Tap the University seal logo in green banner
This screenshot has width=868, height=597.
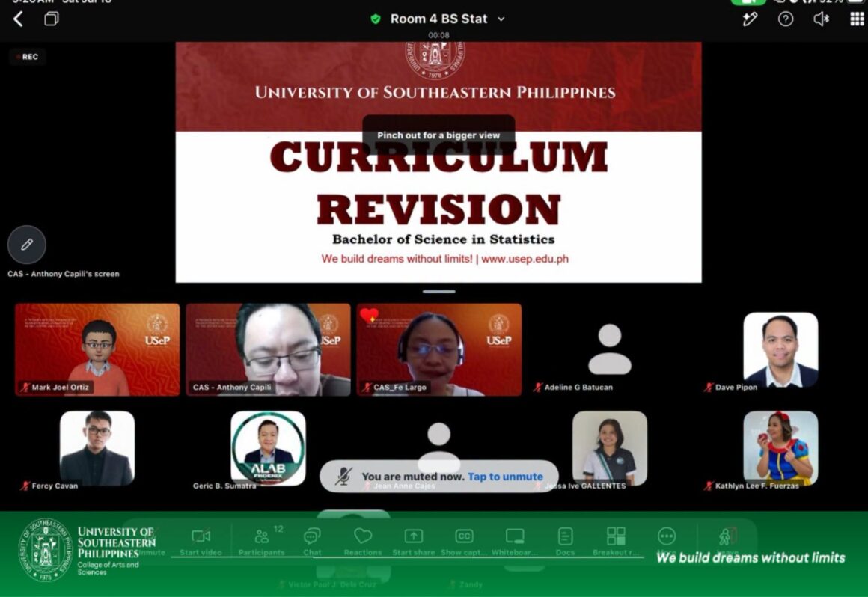point(46,550)
